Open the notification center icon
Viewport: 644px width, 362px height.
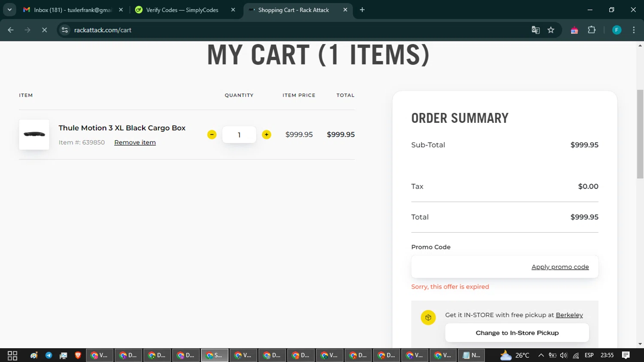pos(626,356)
